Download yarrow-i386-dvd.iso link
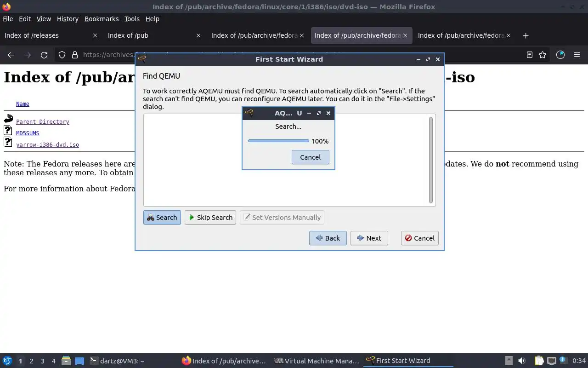The width and height of the screenshot is (588, 368). pyautogui.click(x=47, y=145)
